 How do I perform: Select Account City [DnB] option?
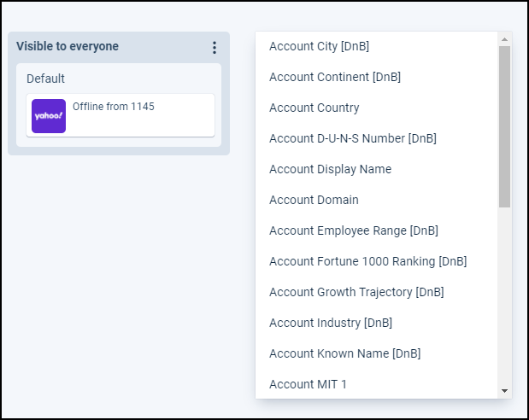(319, 46)
